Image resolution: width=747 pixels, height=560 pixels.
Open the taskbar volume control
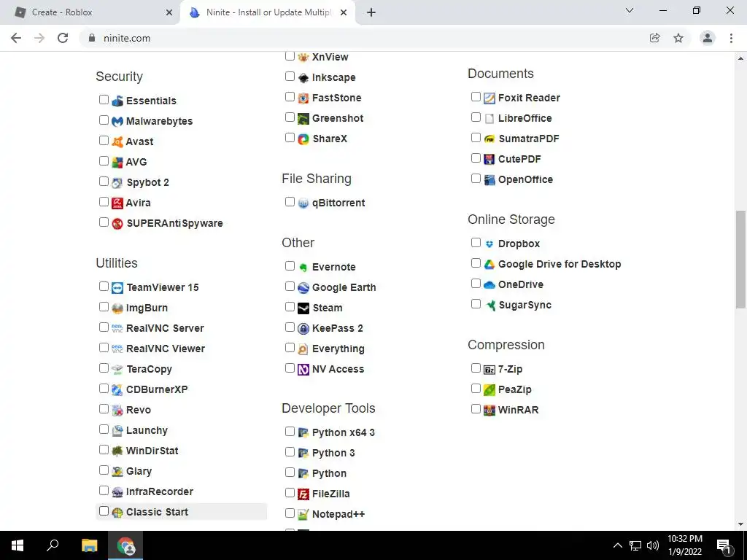653,545
